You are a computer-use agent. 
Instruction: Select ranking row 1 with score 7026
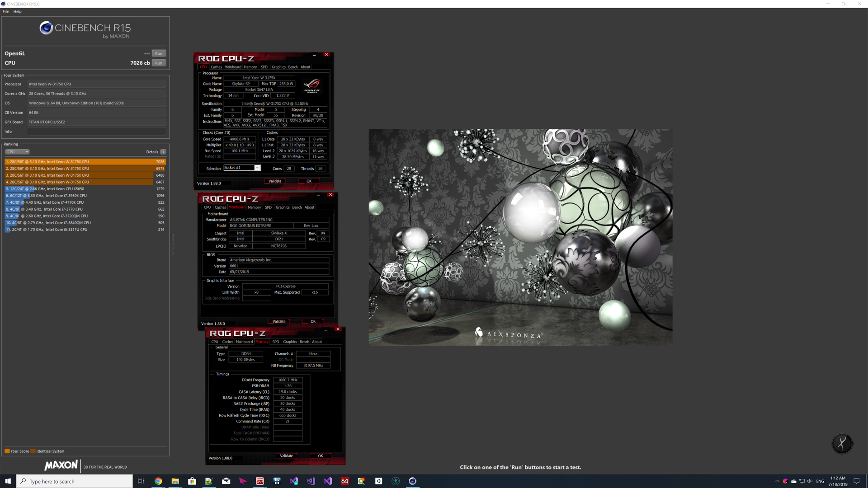tap(85, 162)
